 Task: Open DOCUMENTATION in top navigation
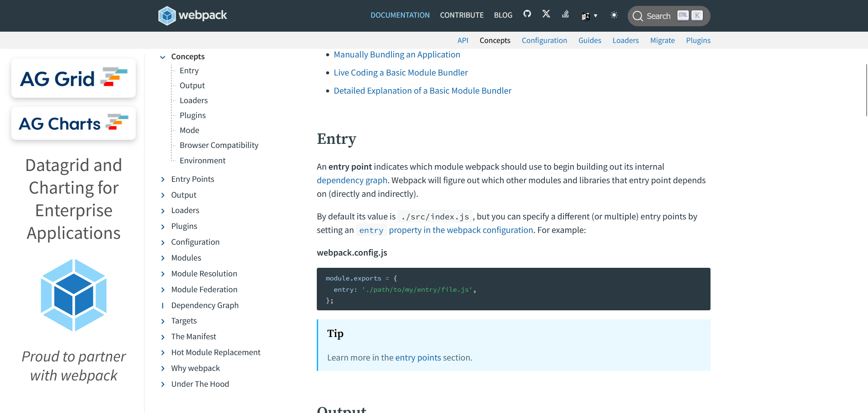point(400,15)
